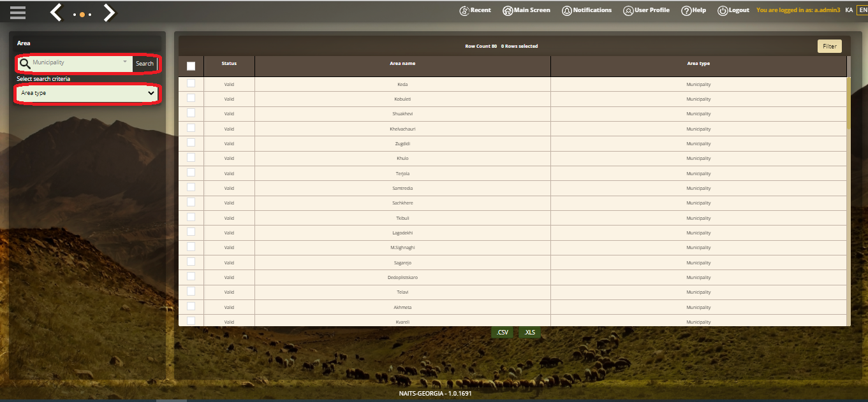Click Logout
The height and width of the screenshot is (402, 868).
click(733, 10)
